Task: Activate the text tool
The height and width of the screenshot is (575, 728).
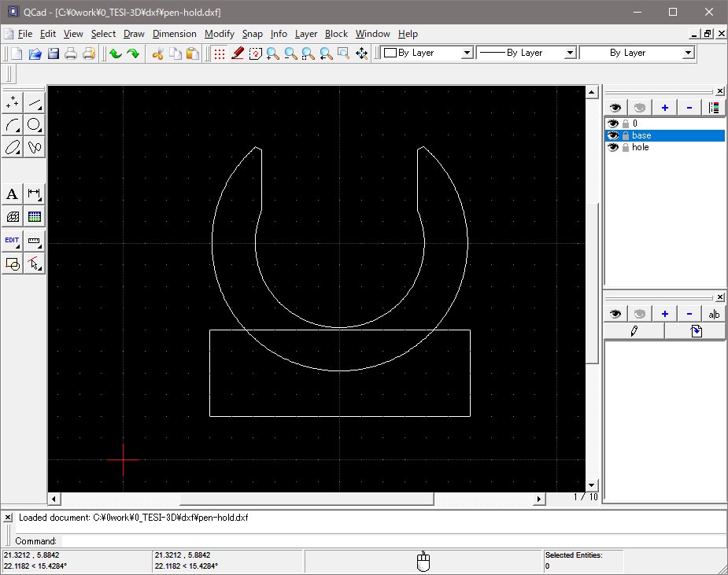Action: click(13, 194)
